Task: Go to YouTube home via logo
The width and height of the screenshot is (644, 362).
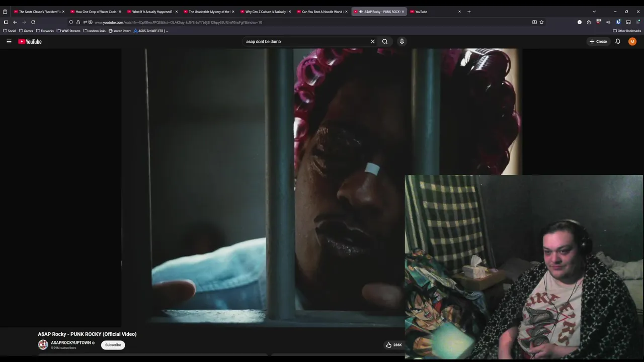Action: 30,42
